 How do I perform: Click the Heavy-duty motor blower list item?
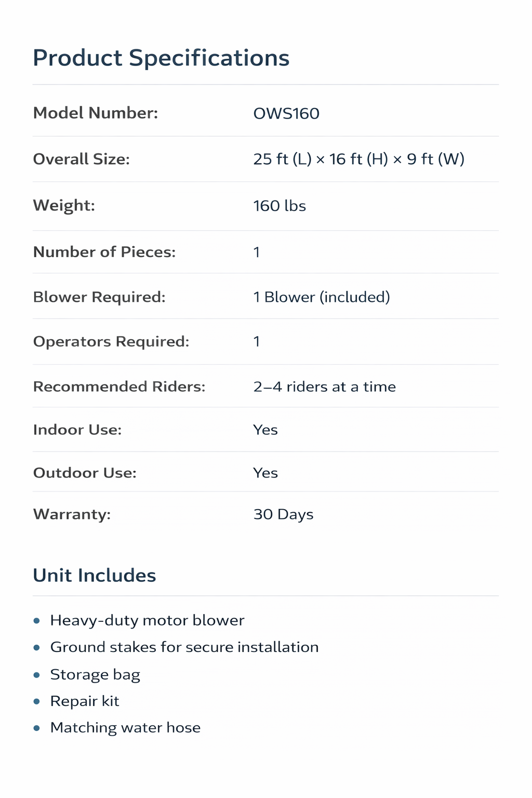(x=147, y=620)
